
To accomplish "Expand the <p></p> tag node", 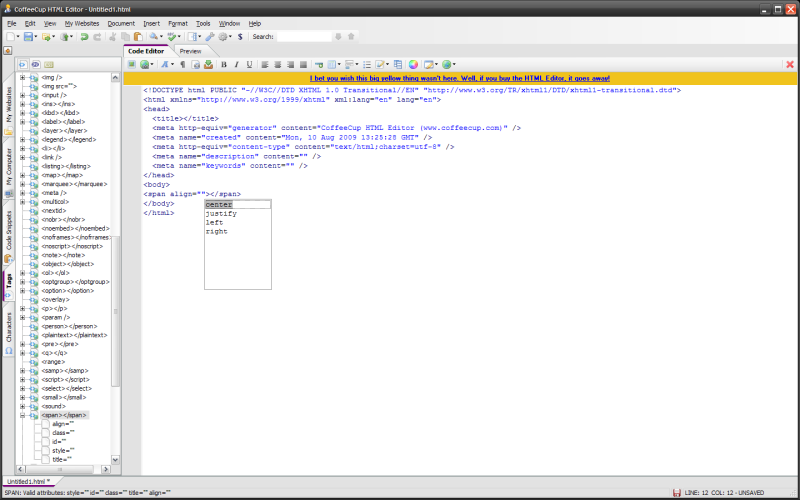I will coord(22,308).
